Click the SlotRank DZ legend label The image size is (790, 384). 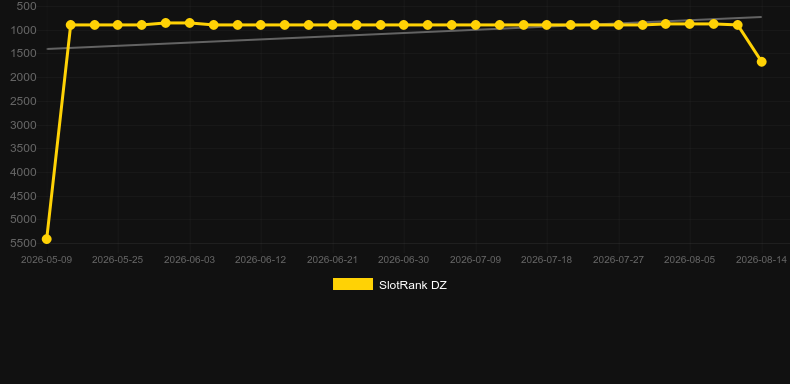[x=413, y=285]
